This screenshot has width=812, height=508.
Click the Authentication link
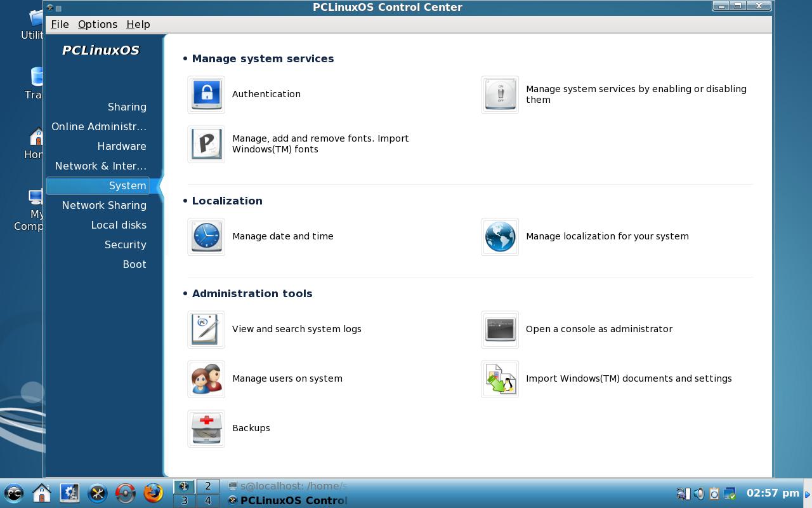[266, 94]
